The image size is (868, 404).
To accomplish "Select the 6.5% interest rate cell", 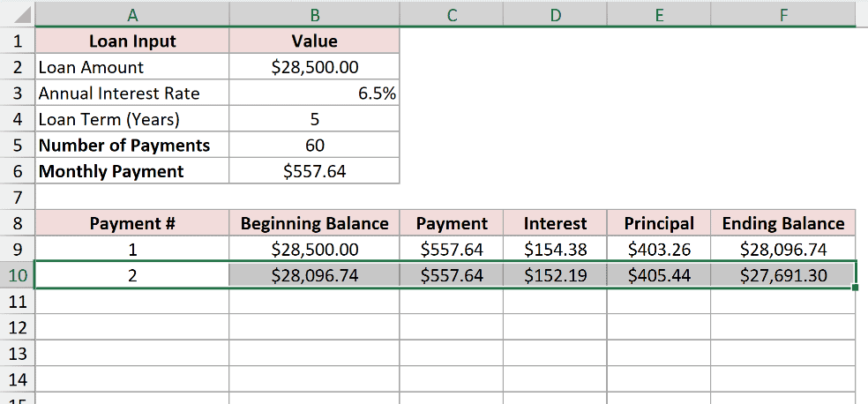I will pyautogui.click(x=314, y=93).
